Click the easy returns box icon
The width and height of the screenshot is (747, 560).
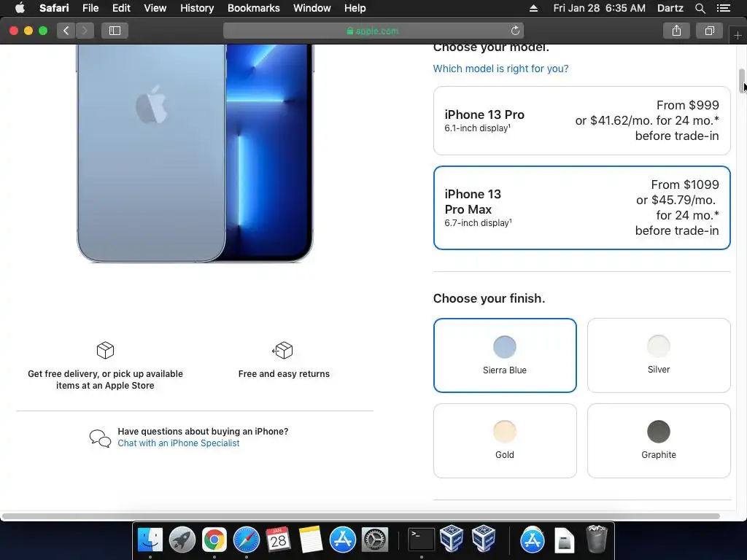[283, 351]
